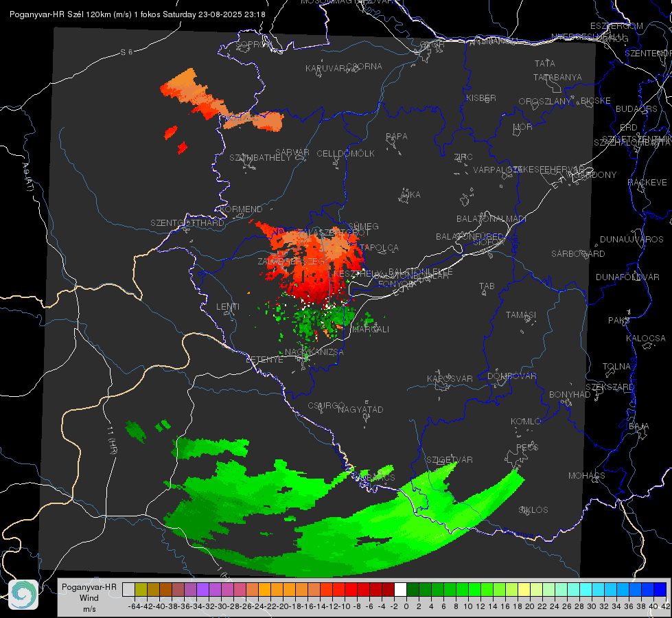Click the KISBÉR city label
Viewport: 672px width, 618px height.
pos(481,98)
